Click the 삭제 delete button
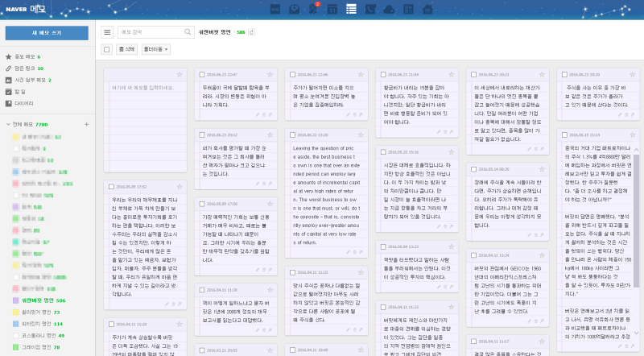The image size is (644, 356). tap(126, 50)
